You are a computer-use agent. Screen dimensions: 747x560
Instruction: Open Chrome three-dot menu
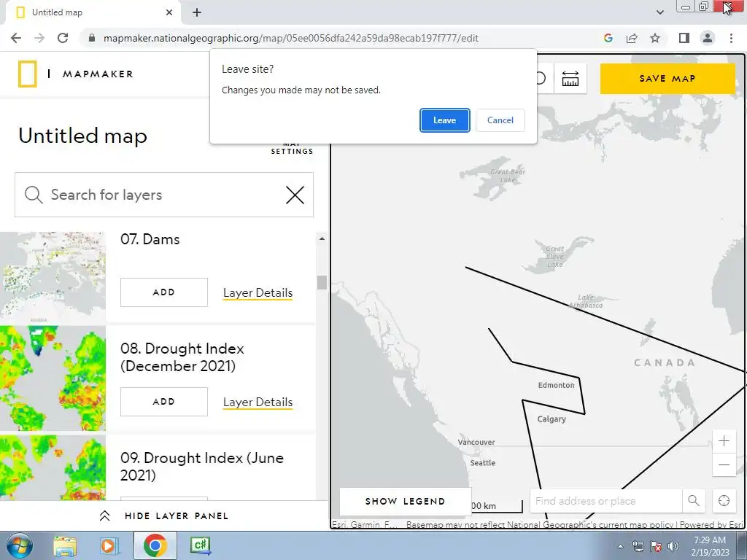[x=731, y=38]
